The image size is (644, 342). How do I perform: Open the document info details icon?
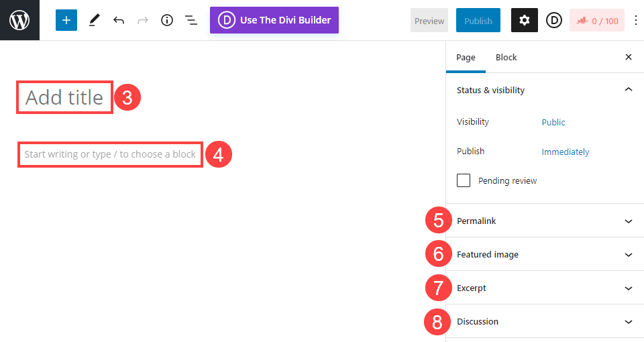[x=167, y=20]
